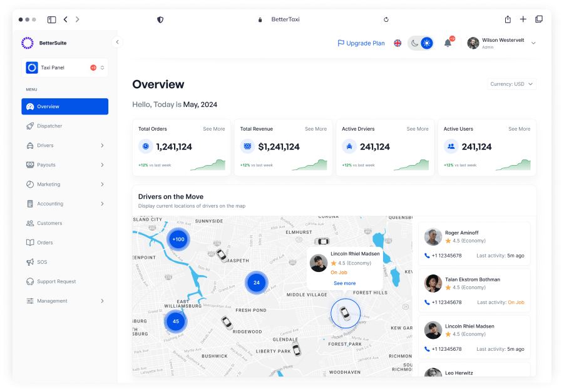
Task: Click the +100 driver cluster marker
Action: (x=178, y=239)
